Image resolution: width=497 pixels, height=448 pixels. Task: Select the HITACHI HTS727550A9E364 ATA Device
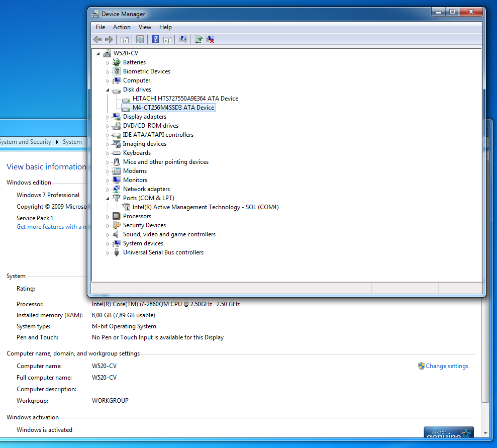[x=185, y=99]
